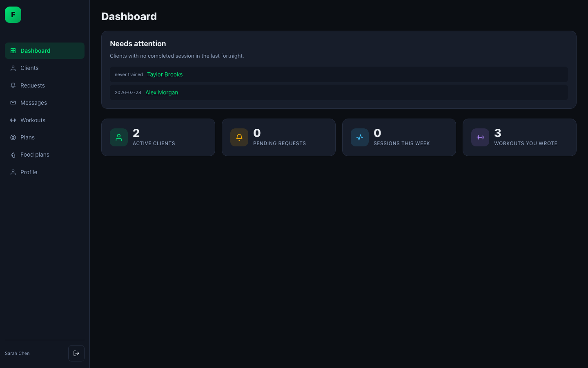Open the Workouts section

click(45, 120)
